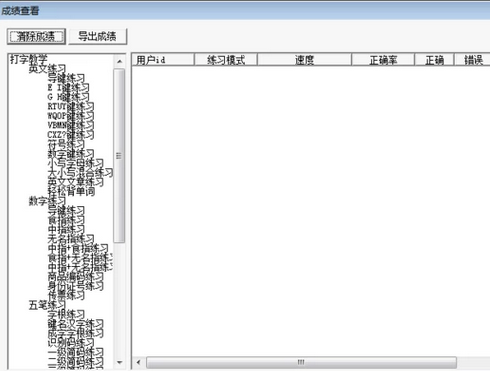Select RTUY键练习 in the tree
This screenshot has width=490, height=371.
(71, 106)
